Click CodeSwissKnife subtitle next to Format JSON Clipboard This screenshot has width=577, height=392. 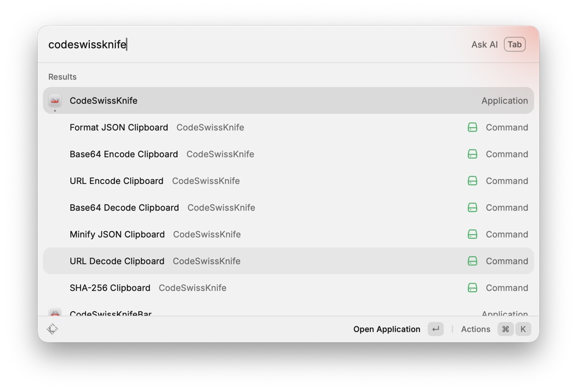tap(210, 127)
